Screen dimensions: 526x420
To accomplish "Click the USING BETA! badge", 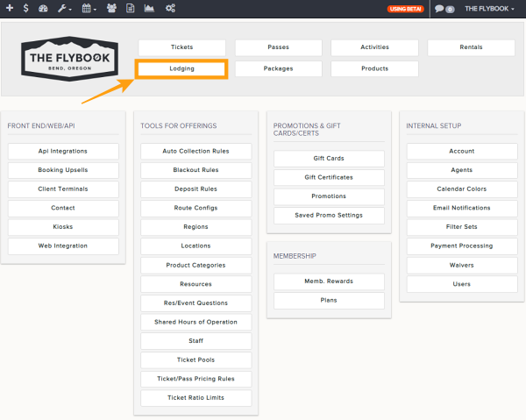I will (406, 9).
